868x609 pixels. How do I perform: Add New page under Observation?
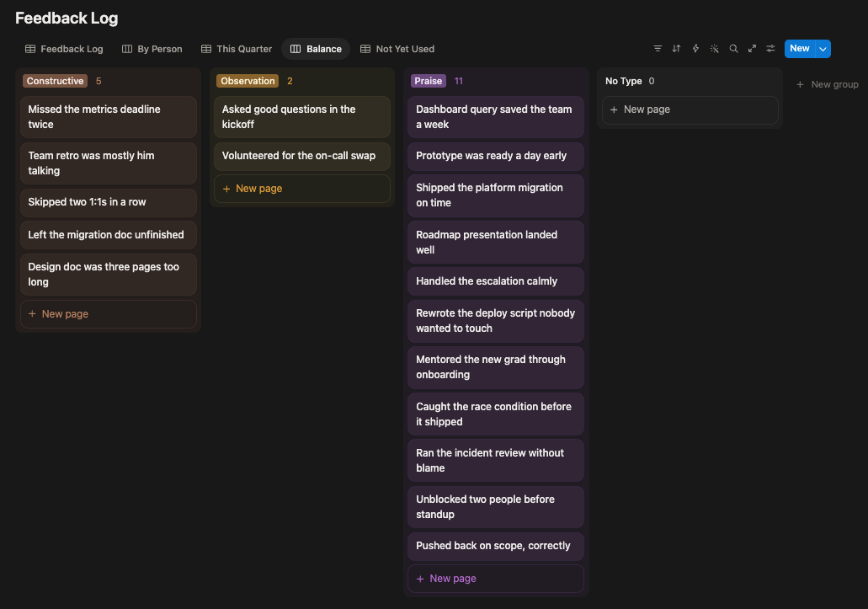coord(302,189)
